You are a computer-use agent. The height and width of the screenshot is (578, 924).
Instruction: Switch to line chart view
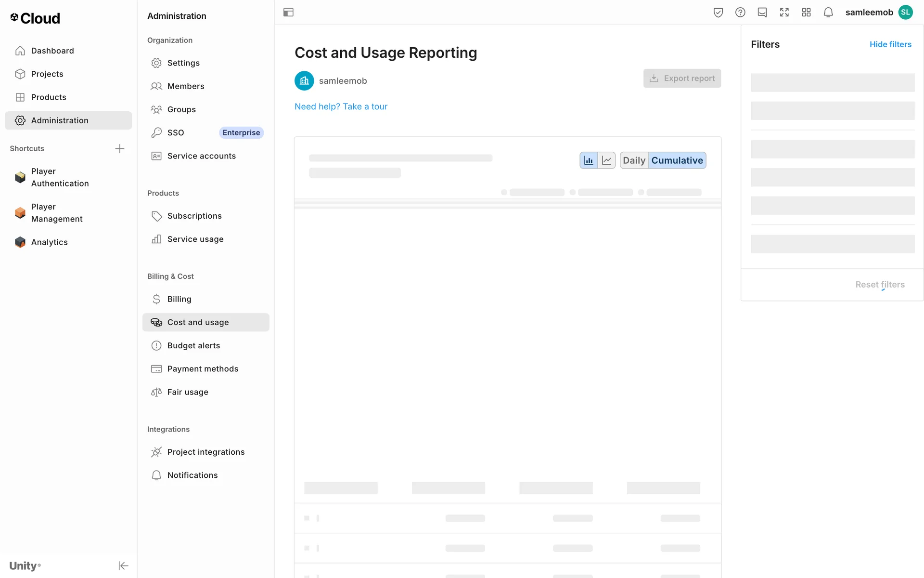pos(606,160)
